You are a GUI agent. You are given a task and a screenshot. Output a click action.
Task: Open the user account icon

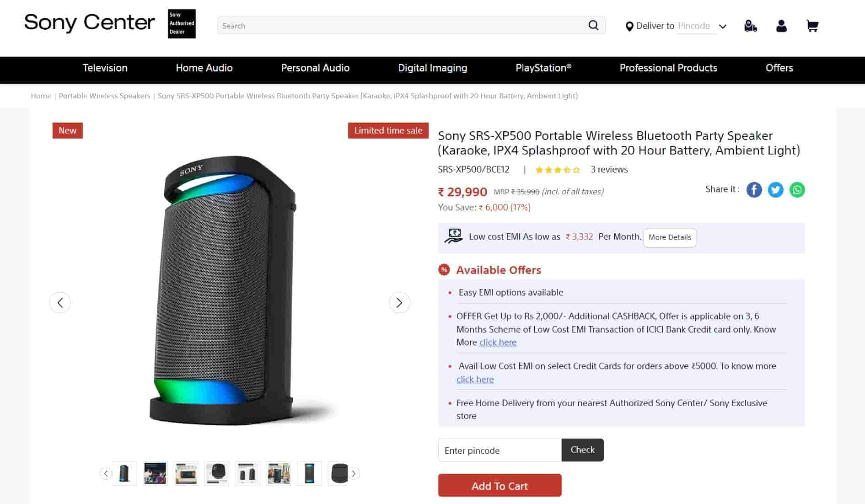[781, 26]
